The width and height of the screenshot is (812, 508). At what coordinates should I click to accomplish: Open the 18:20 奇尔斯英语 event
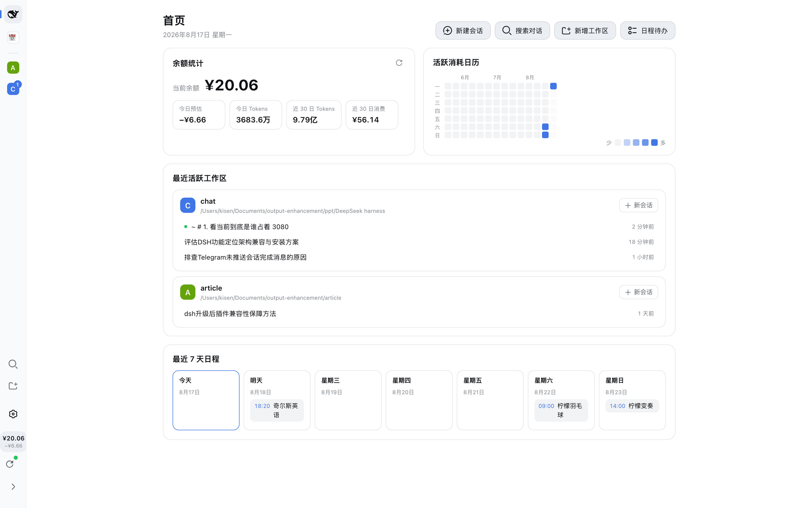coord(277,410)
